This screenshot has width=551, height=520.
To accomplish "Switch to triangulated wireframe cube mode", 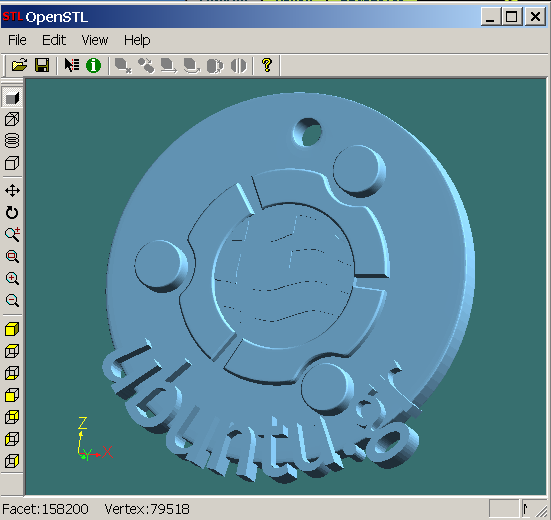I will (12, 119).
